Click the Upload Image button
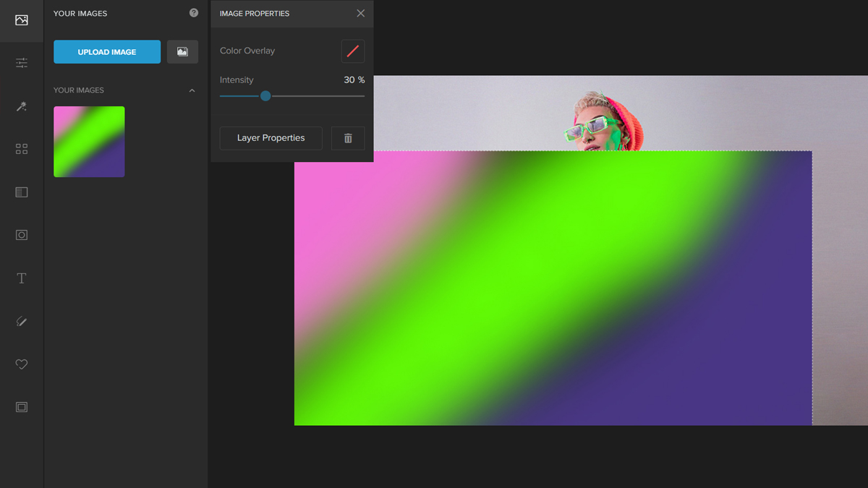The height and width of the screenshot is (488, 868). 107,52
